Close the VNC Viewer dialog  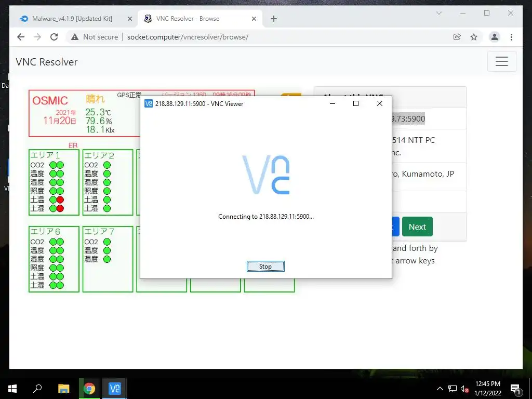[x=380, y=103]
